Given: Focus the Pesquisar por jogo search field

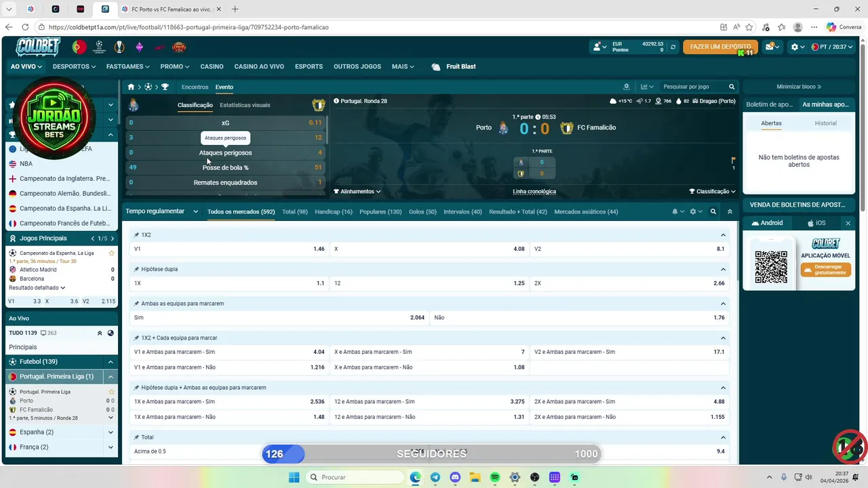Looking at the screenshot, I should pyautogui.click(x=692, y=87).
